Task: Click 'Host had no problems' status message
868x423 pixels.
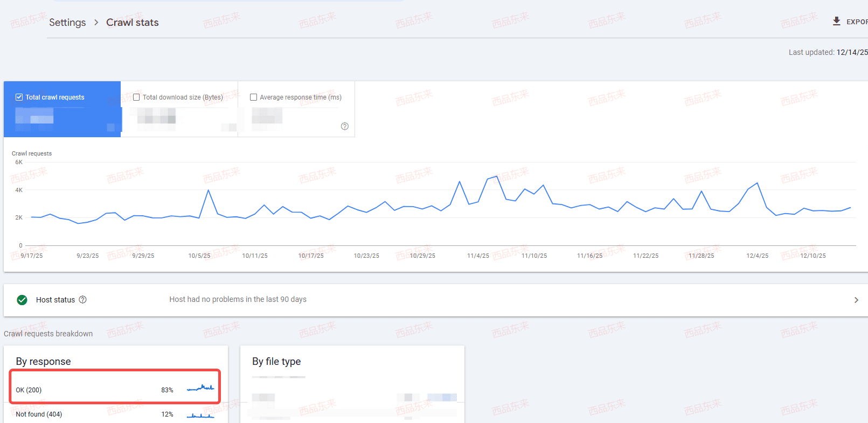Action: pyautogui.click(x=238, y=299)
